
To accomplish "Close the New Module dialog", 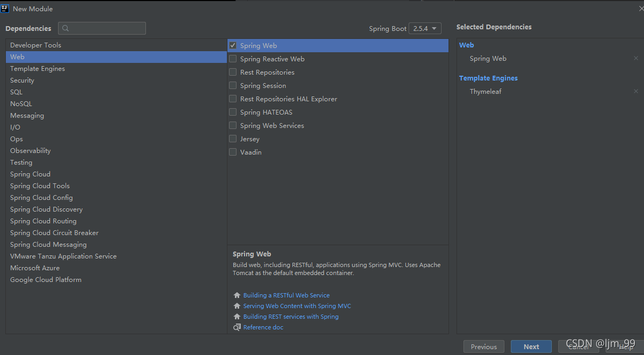I will coord(641,9).
